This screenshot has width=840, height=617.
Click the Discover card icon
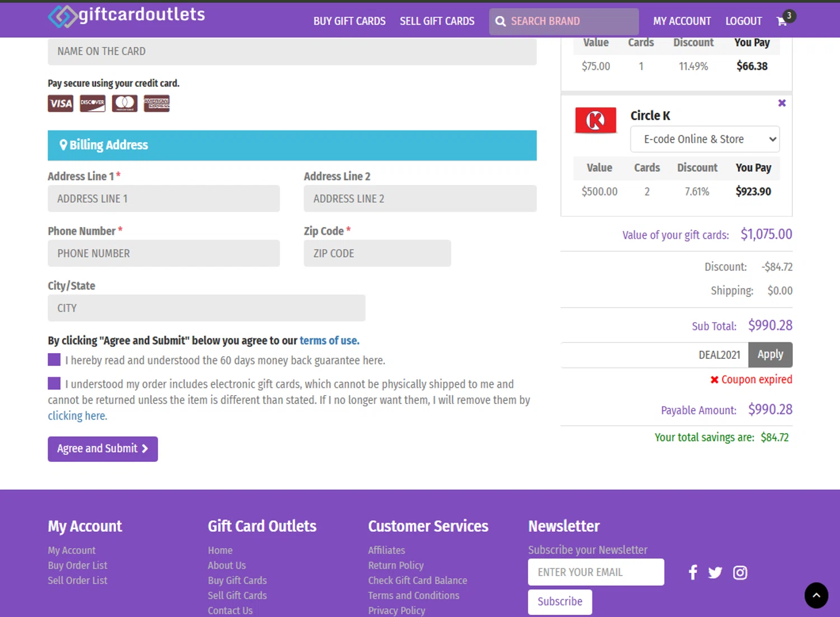coord(92,104)
